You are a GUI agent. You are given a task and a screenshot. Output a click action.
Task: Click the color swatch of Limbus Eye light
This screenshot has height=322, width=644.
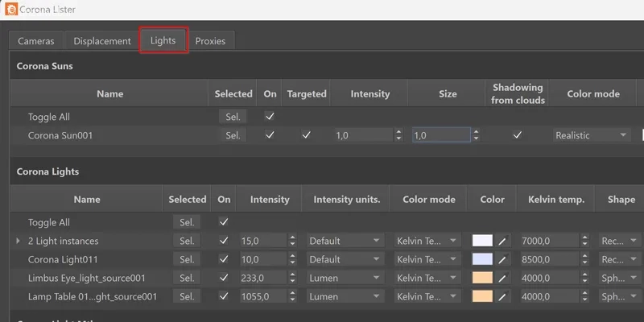[x=482, y=278]
